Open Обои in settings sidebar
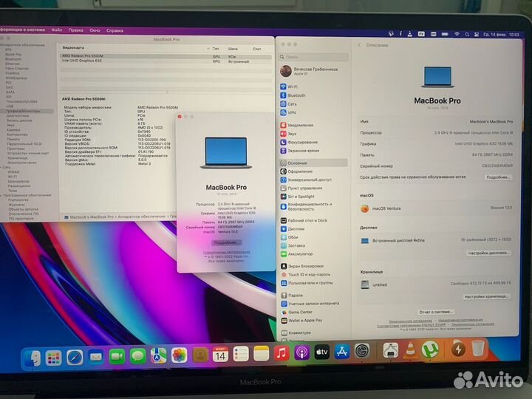The image size is (532, 399). (290, 237)
